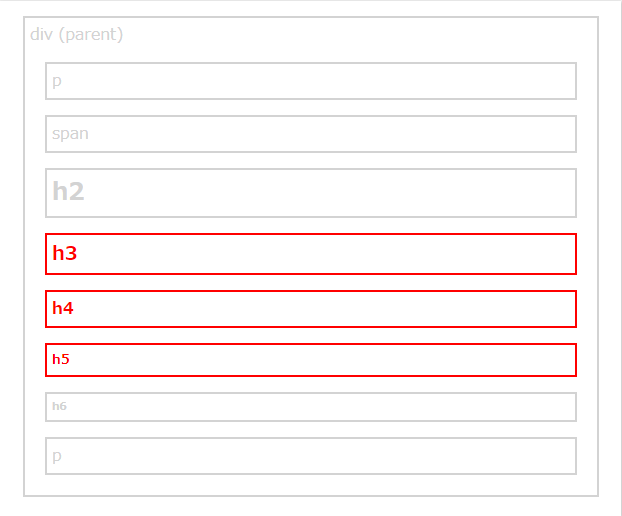Click the bold "h2" heading text
Viewport: 622px width, 516px height.
68,192
